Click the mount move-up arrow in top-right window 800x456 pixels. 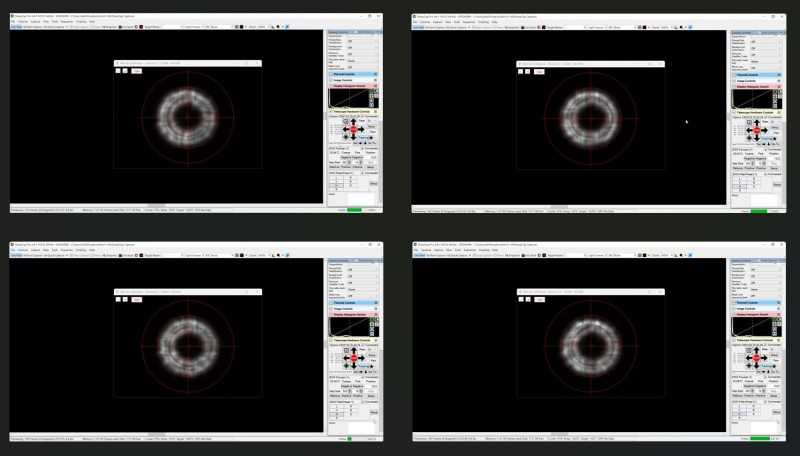click(x=757, y=123)
